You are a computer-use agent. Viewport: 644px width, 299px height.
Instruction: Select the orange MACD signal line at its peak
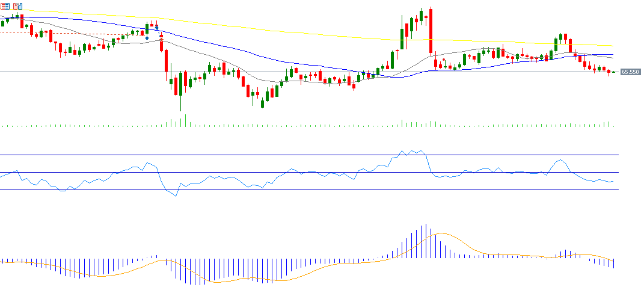click(442, 233)
